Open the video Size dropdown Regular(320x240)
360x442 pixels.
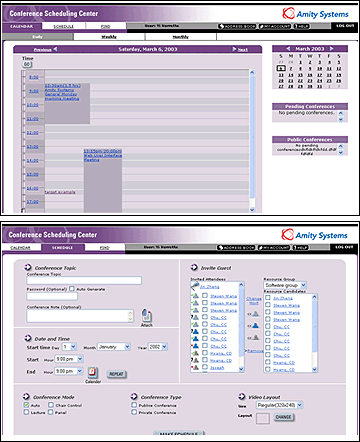(279, 405)
